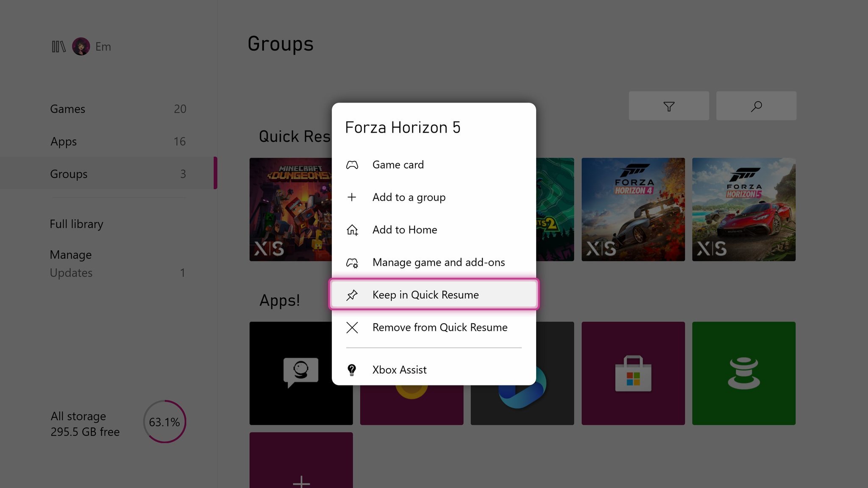Click the 63.1% storage usage ring
The height and width of the screenshot is (488, 868).
click(164, 422)
